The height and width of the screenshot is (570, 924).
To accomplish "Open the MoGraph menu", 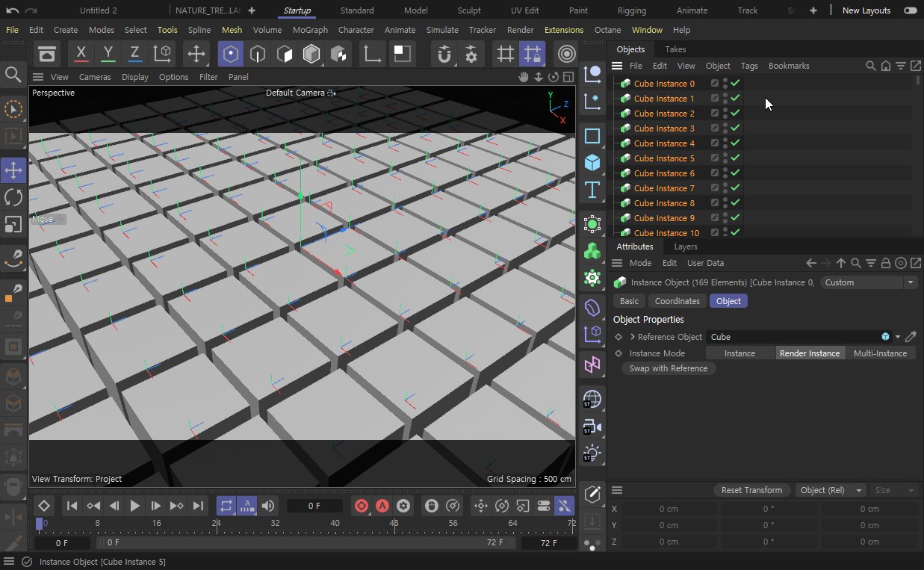I will pyautogui.click(x=310, y=30).
